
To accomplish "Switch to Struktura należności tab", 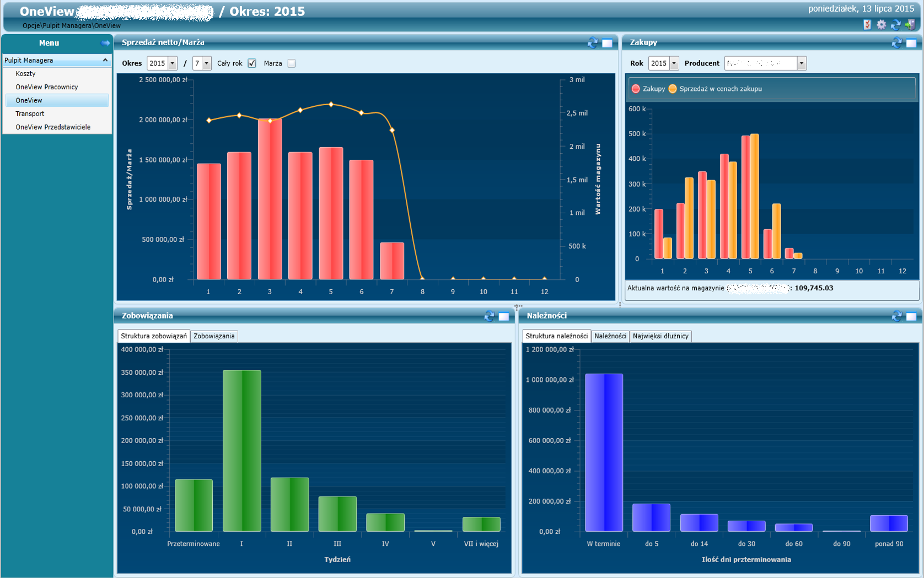I will point(557,336).
